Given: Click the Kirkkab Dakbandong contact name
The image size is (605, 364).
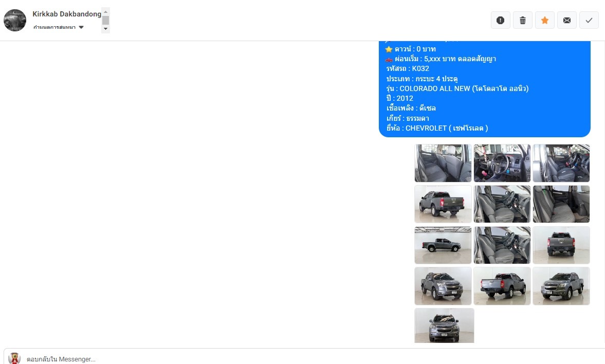Looking at the screenshot, I should tap(67, 14).
